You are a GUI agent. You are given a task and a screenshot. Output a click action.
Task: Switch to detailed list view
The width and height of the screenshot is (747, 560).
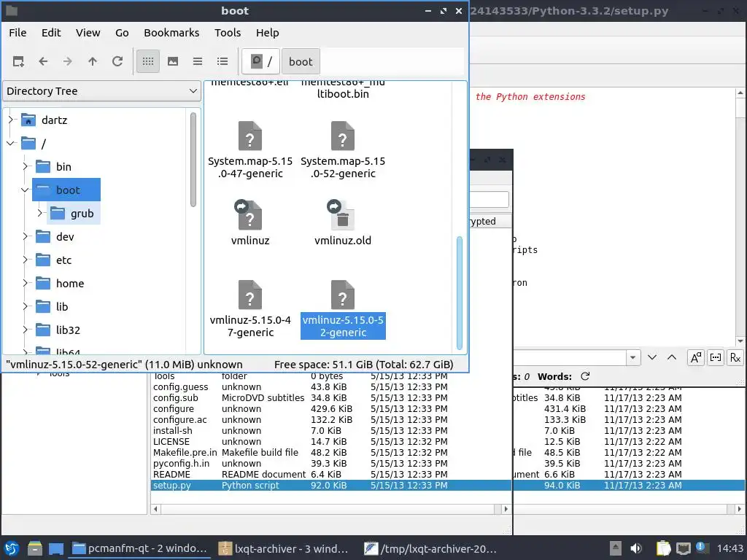click(222, 61)
